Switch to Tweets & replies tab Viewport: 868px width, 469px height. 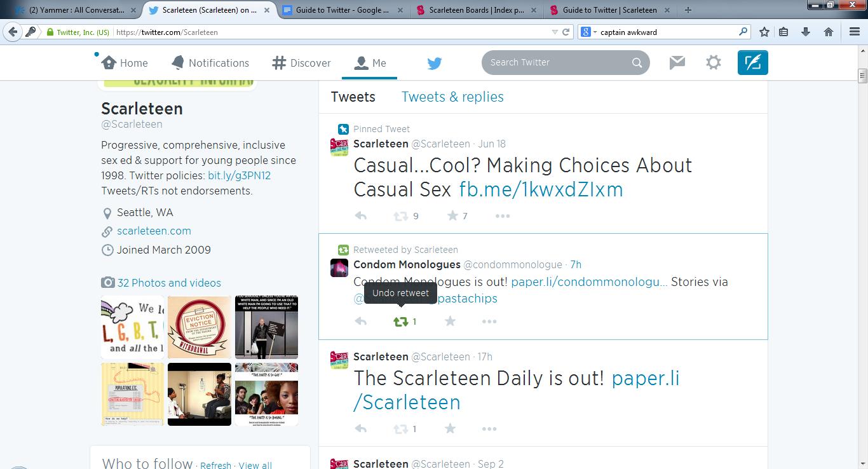pyautogui.click(x=452, y=97)
